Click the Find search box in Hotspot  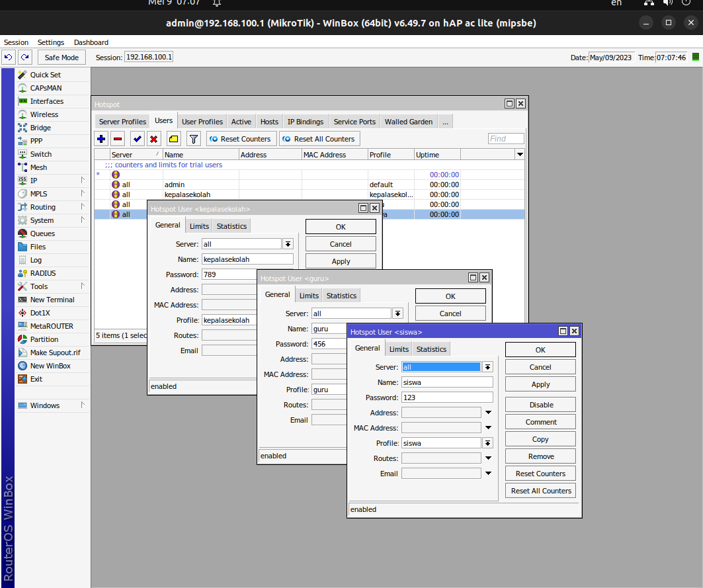[x=506, y=139]
